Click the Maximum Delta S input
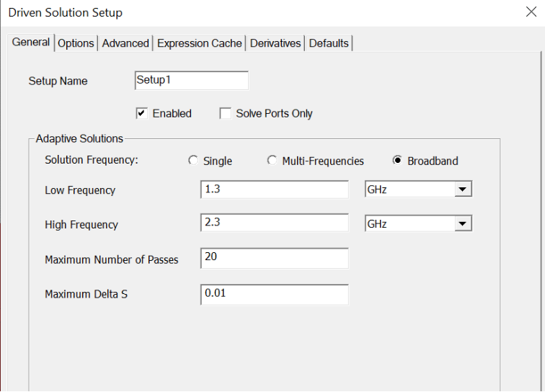 (274, 294)
